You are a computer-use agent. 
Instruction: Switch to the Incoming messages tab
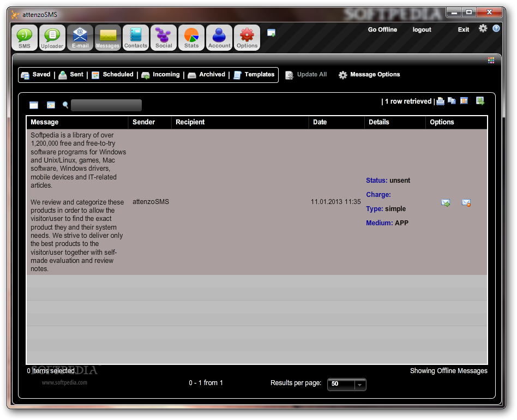(160, 75)
